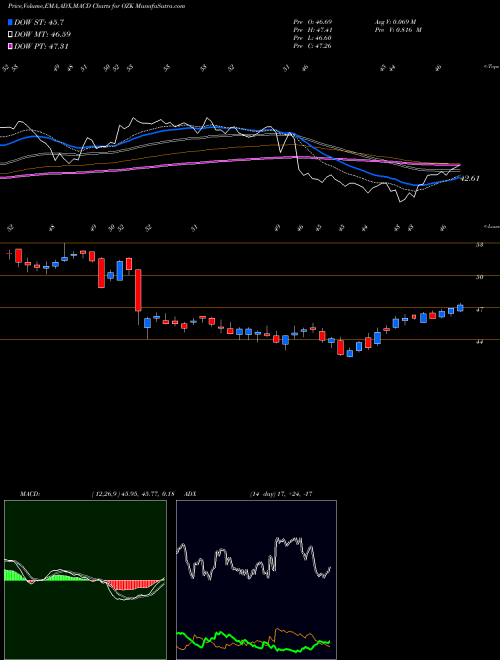This screenshot has height=660, width=500.
Task: Click the MACD values '(12,26,9) 45.95, 45.77, 0.18'
Action: point(133,494)
